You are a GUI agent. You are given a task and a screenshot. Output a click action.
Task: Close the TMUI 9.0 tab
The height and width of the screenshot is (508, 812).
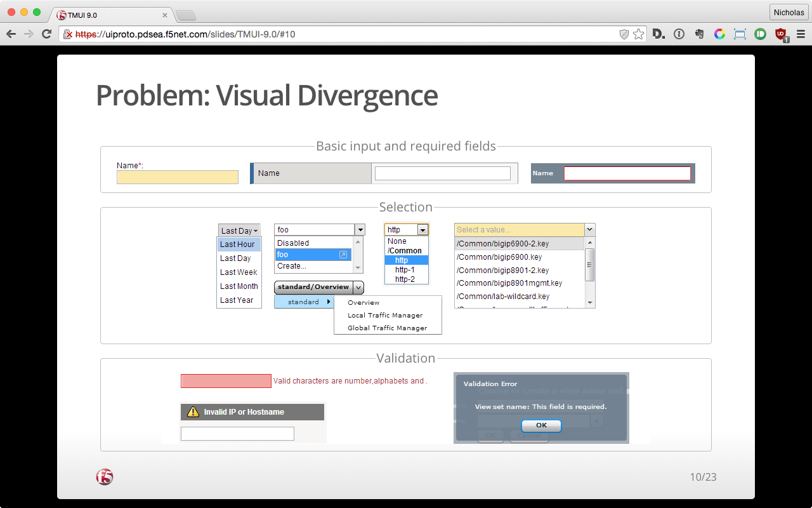pyautogui.click(x=165, y=15)
